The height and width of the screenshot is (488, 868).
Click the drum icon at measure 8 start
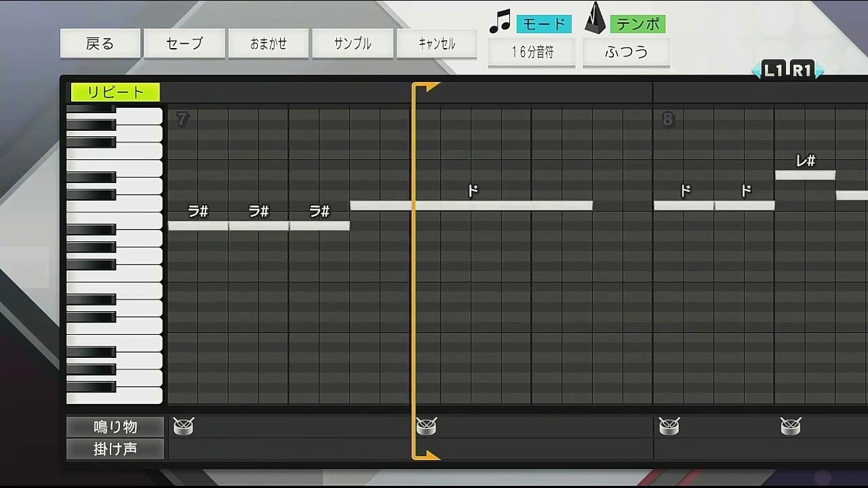pyautogui.click(x=669, y=426)
